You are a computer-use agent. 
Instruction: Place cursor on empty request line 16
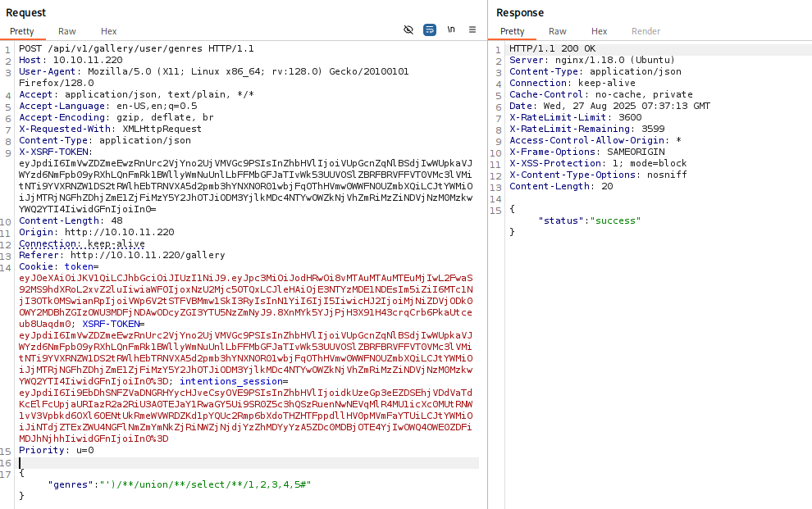click(x=249, y=463)
